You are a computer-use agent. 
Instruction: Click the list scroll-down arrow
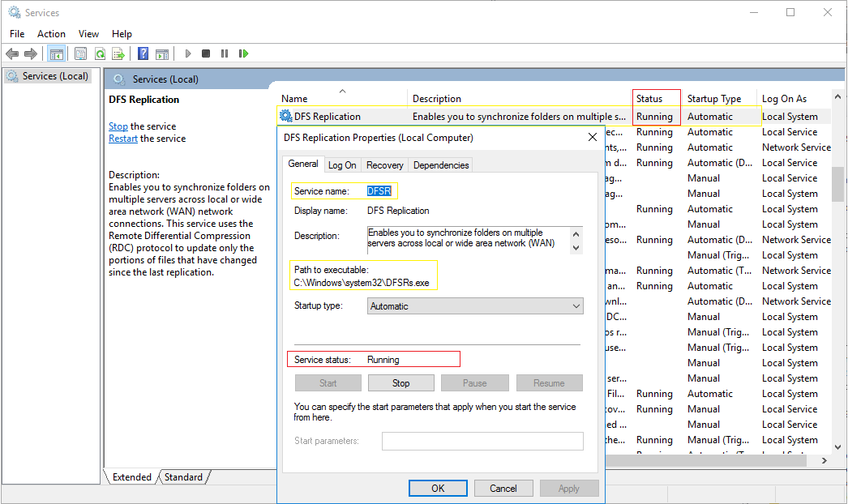tap(837, 447)
